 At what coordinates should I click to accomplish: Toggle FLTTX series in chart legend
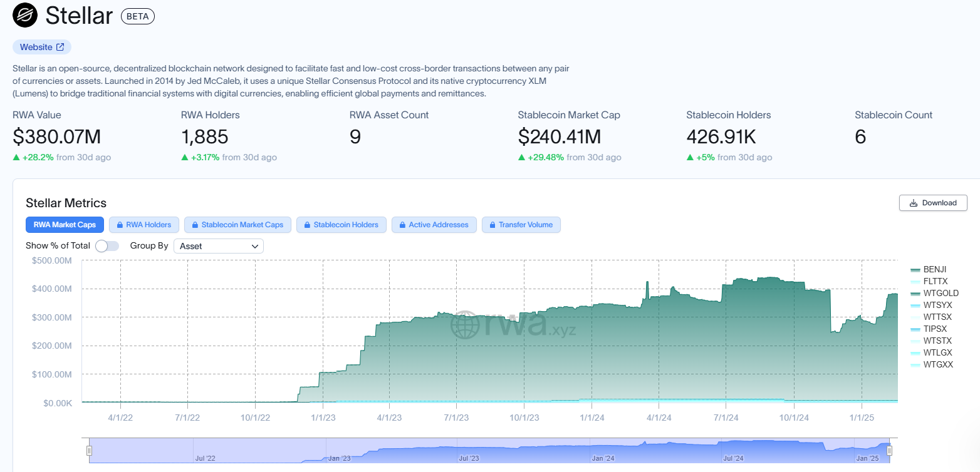coord(929,281)
